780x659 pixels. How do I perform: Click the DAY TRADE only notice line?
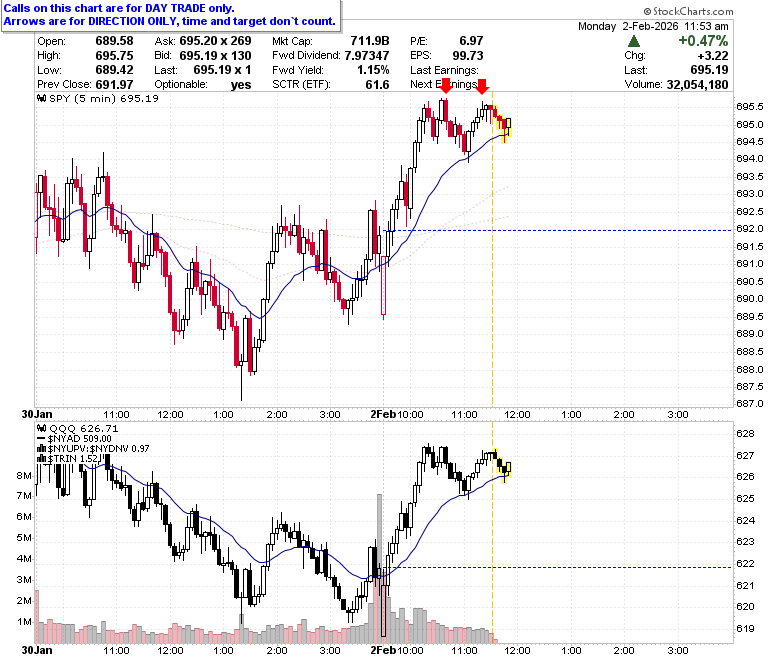pos(119,8)
